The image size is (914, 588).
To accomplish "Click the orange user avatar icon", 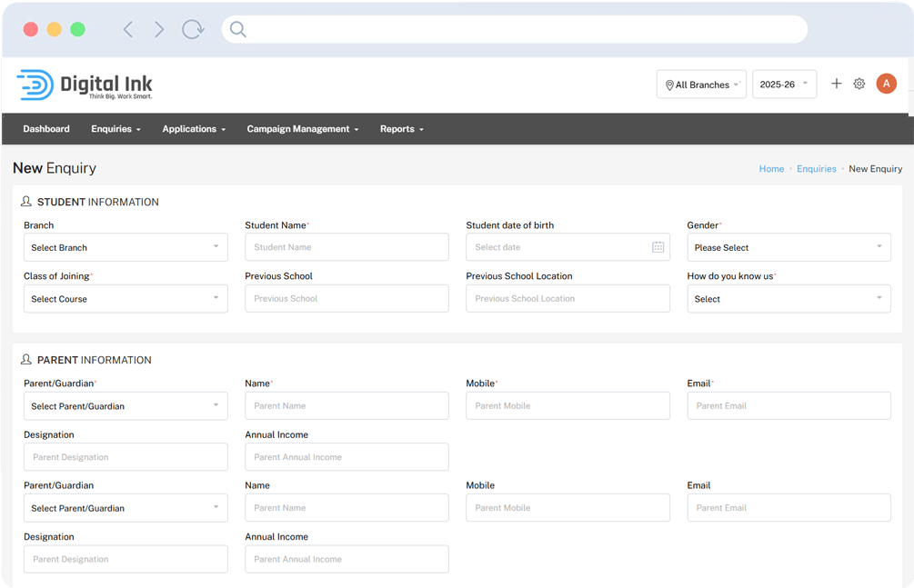I will coord(886,84).
